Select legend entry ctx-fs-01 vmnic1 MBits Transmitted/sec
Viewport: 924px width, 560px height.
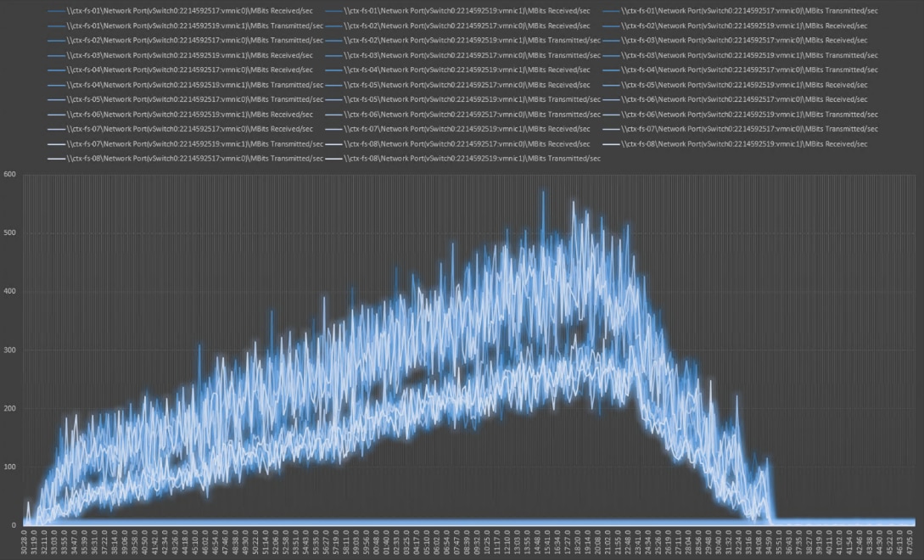186,26
